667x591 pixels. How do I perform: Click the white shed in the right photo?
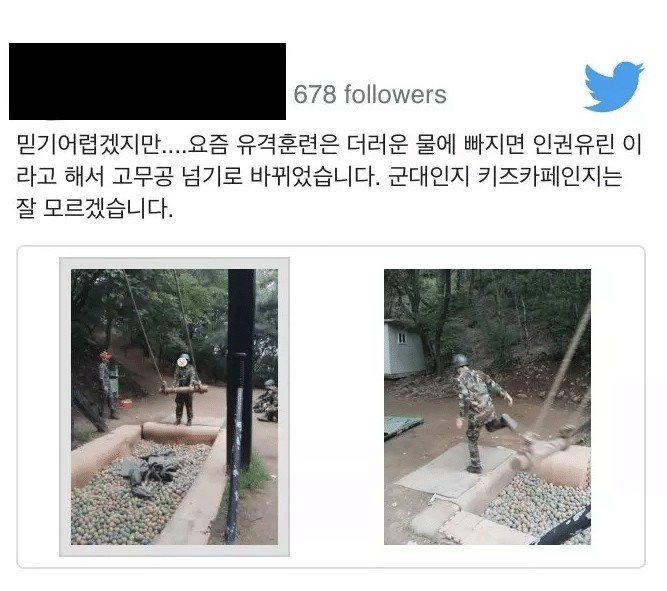(403, 349)
